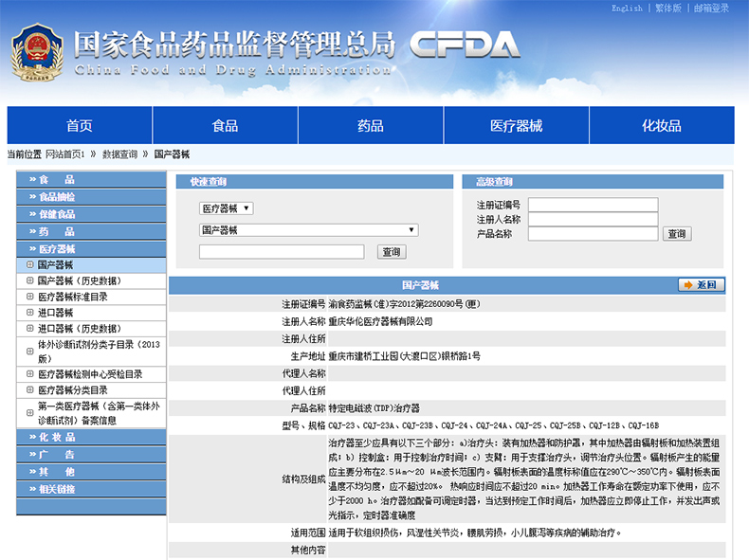
Task: Open the 医疗器械 navigation tab
Action: 517,126
